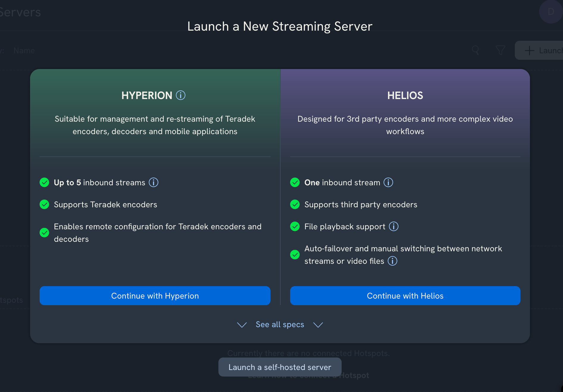Continue with Hyperion server type
This screenshot has width=563, height=392.
(155, 296)
